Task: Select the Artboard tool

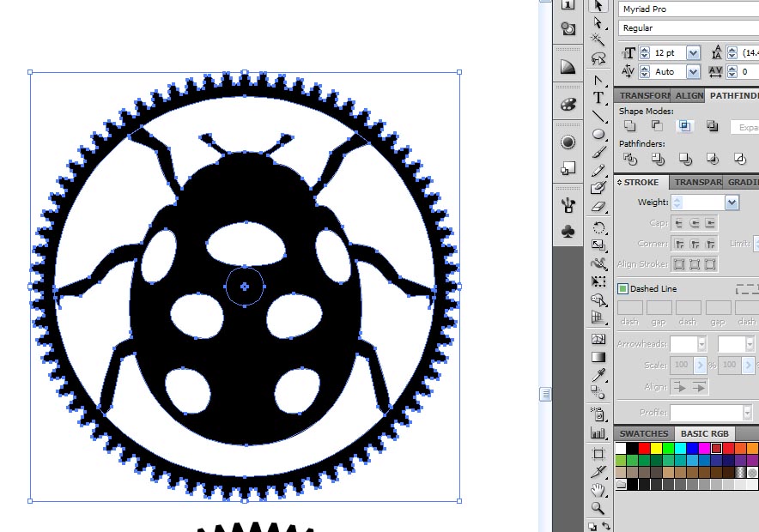Action: coord(598,454)
